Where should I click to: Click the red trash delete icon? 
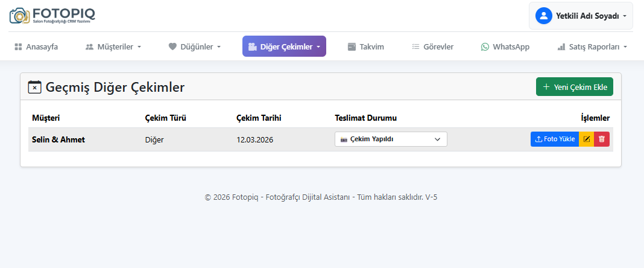(x=602, y=139)
